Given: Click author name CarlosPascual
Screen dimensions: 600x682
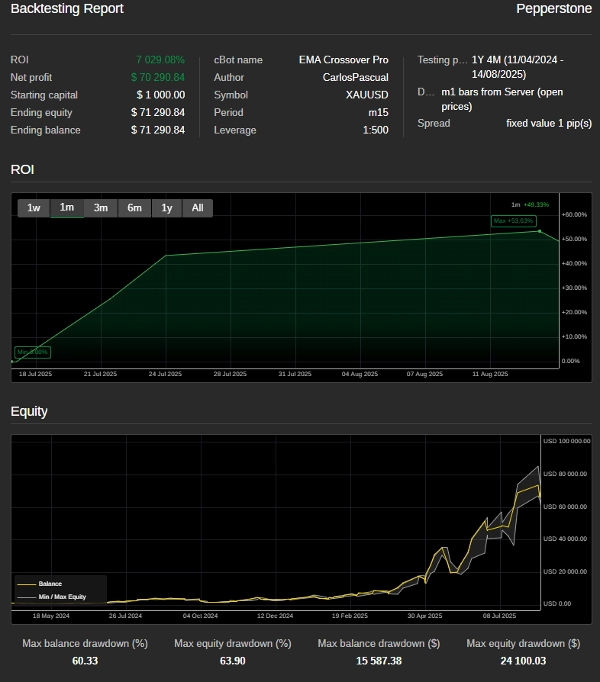Looking at the screenshot, I should click(x=355, y=77).
